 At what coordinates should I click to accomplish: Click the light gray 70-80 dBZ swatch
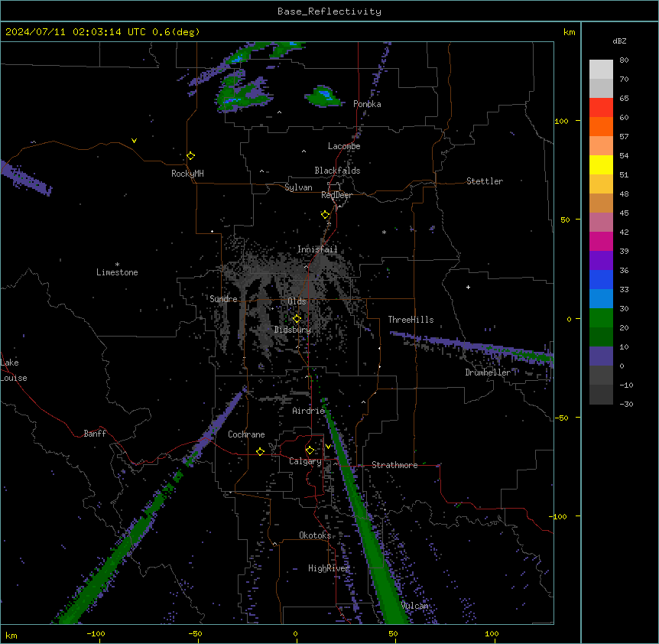(x=601, y=70)
